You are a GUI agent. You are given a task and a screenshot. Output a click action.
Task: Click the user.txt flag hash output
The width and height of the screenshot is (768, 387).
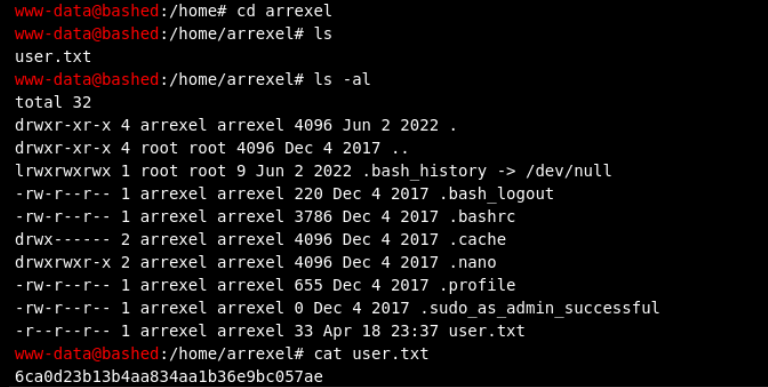pos(169,377)
